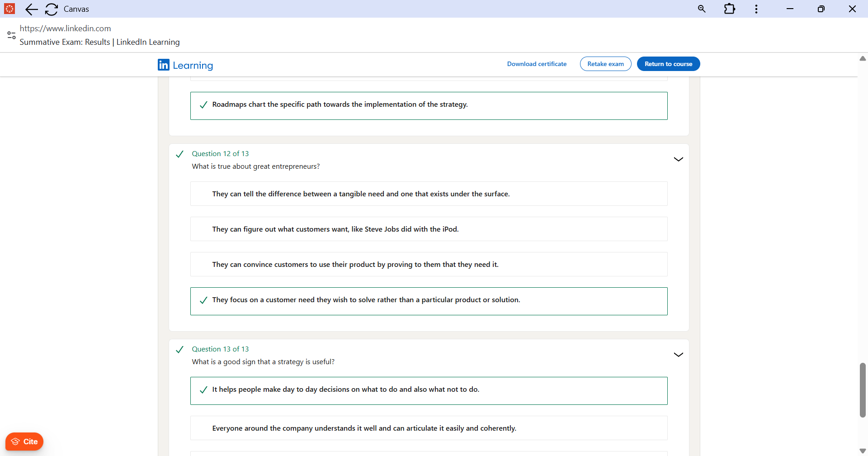Open the three-dot more options menu
This screenshot has width=868, height=456.
(x=756, y=9)
